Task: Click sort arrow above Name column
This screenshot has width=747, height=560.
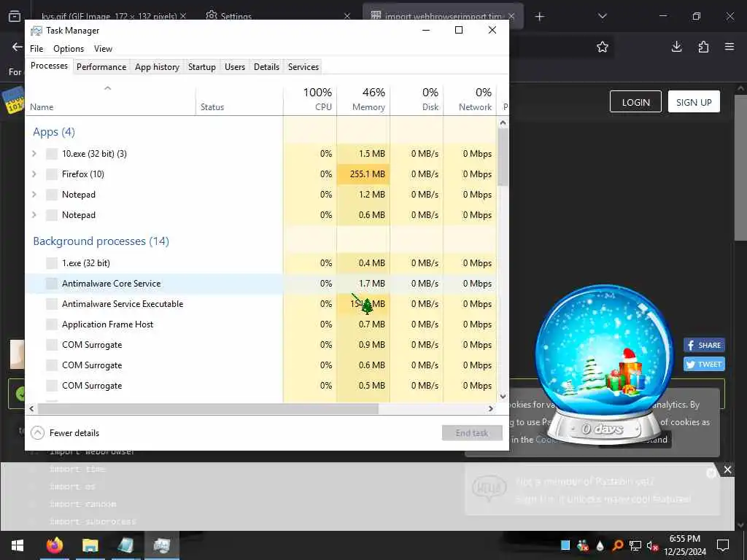Action: tap(108, 88)
